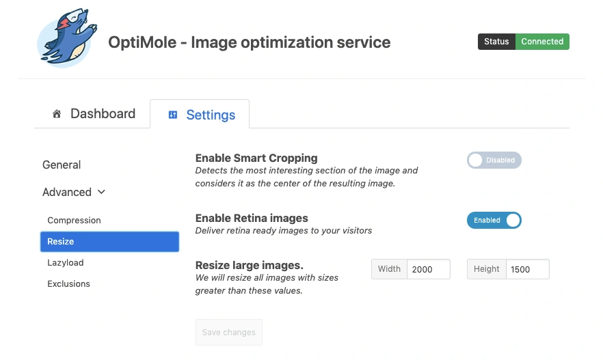603x364 pixels.
Task: Open the Exclusions settings section
Action: pyautogui.click(x=68, y=284)
